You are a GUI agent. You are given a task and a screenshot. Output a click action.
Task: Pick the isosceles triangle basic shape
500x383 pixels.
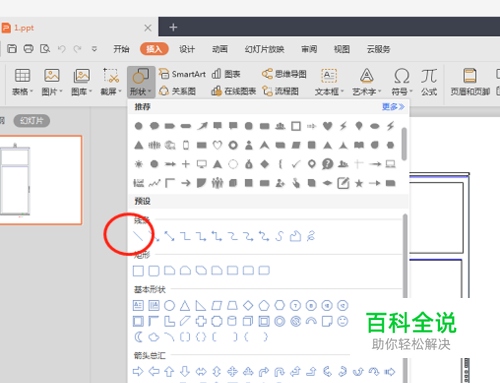pyautogui.click(x=185, y=305)
